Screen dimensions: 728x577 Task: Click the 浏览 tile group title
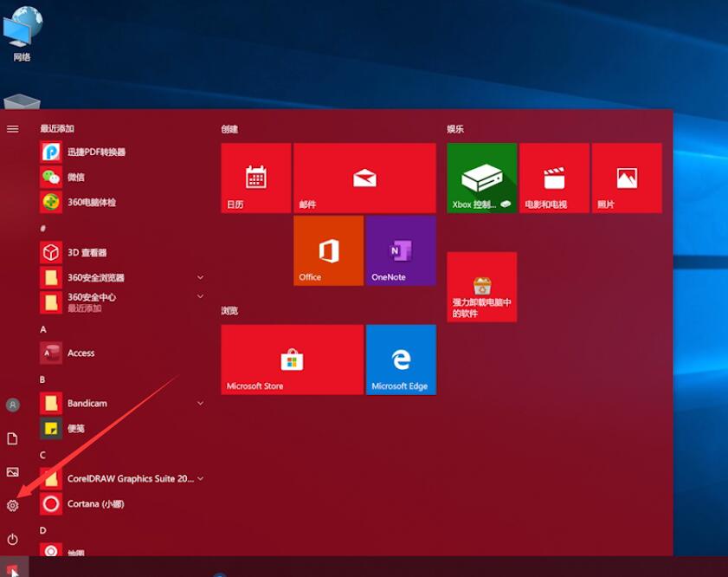229,311
